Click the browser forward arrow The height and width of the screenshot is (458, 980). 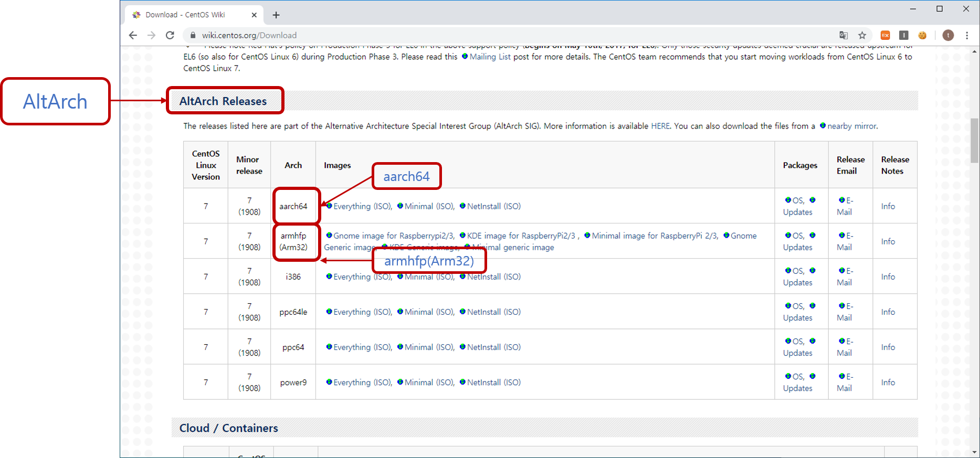coord(151,35)
